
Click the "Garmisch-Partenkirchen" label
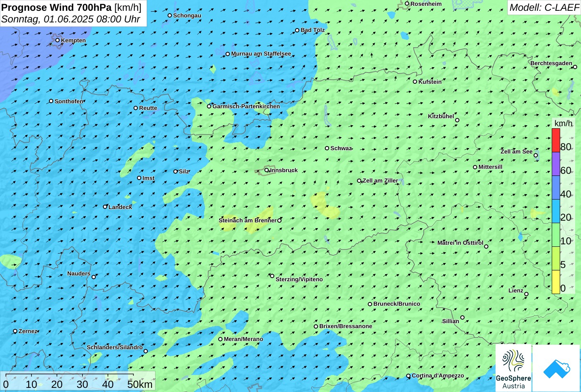click(x=246, y=106)
